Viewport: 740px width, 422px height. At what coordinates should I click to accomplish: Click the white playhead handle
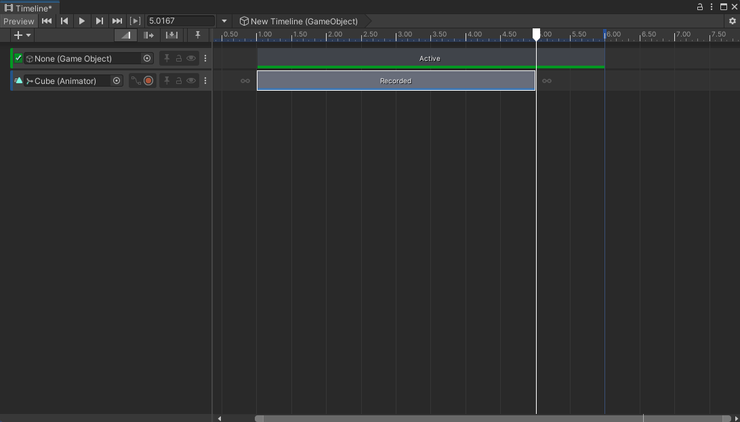pyautogui.click(x=536, y=34)
